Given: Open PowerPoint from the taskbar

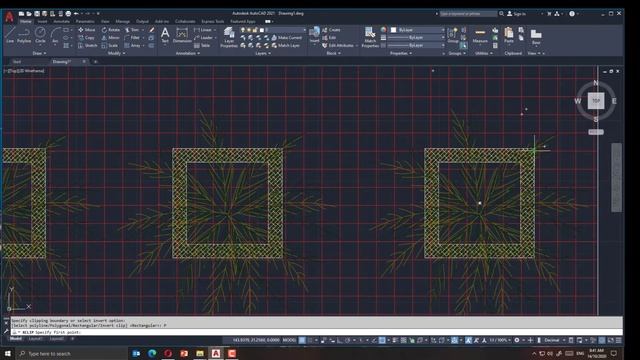Looking at the screenshot, I should tap(184, 353).
